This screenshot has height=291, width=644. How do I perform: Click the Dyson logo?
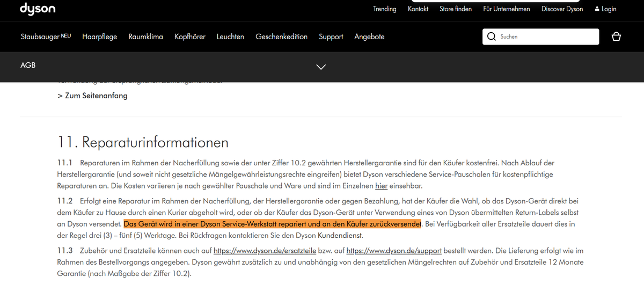click(38, 9)
